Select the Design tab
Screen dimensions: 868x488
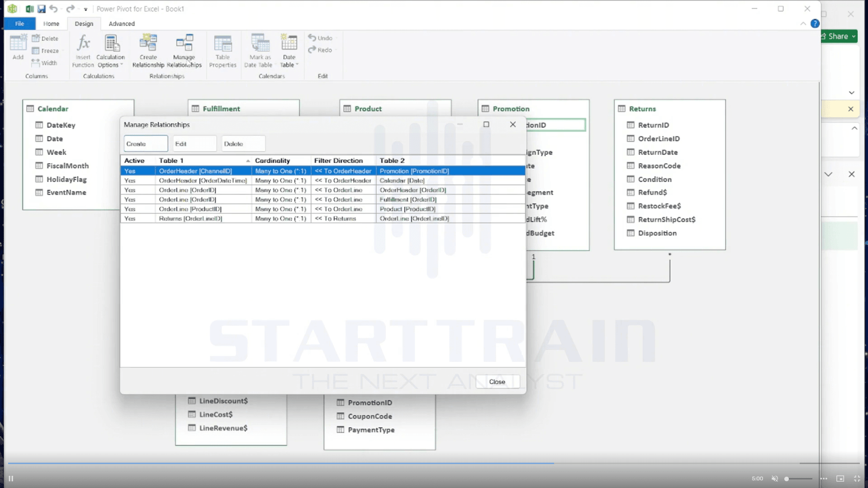[84, 24]
